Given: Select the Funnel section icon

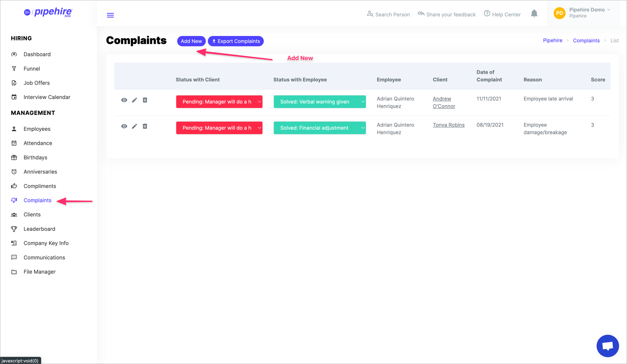Looking at the screenshot, I should tap(14, 68).
